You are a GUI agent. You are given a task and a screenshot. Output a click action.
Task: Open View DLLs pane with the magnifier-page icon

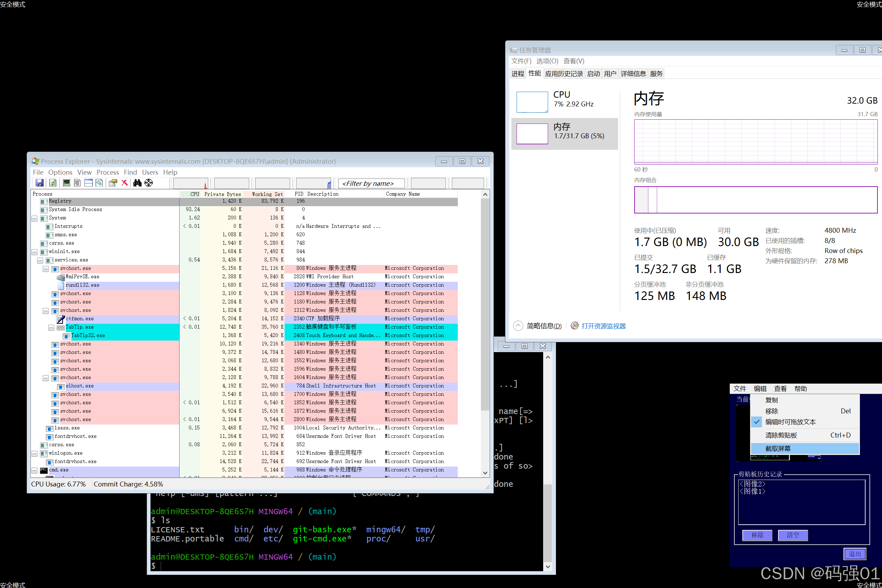click(99, 183)
